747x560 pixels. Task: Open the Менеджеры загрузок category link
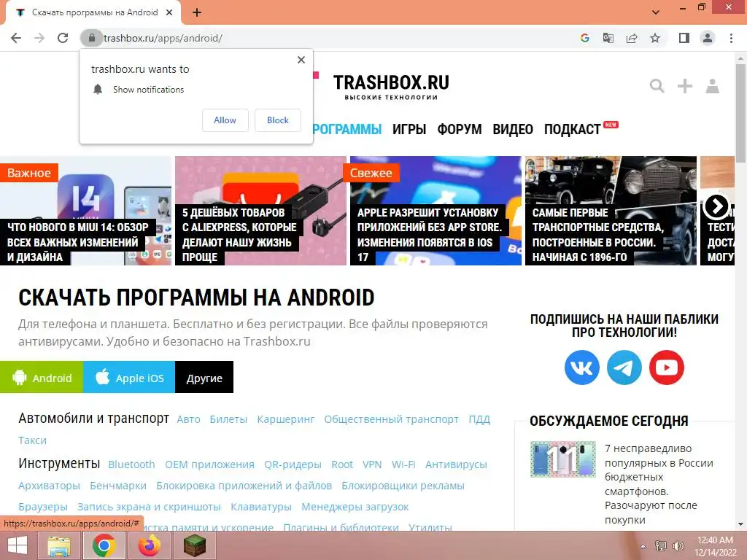[x=355, y=507]
